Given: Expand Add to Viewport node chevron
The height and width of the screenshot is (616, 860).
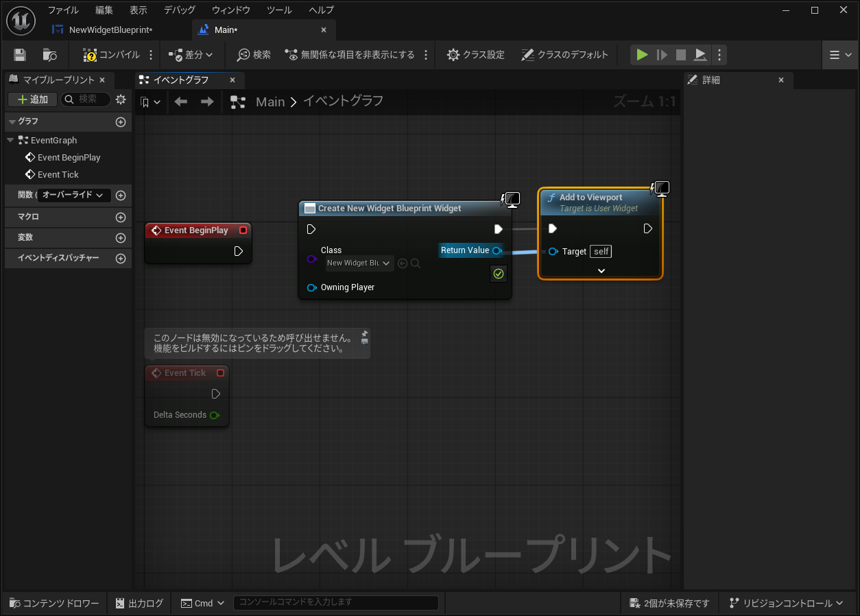Looking at the screenshot, I should pyautogui.click(x=601, y=270).
